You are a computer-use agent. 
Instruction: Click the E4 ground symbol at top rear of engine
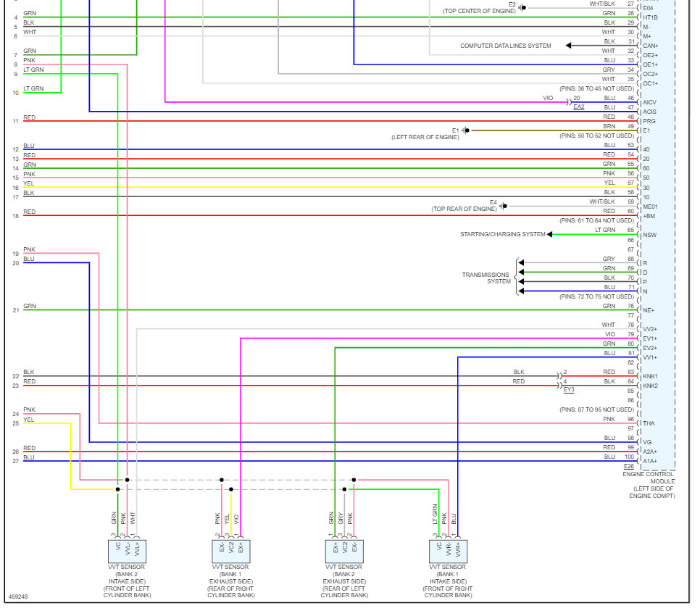click(503, 206)
